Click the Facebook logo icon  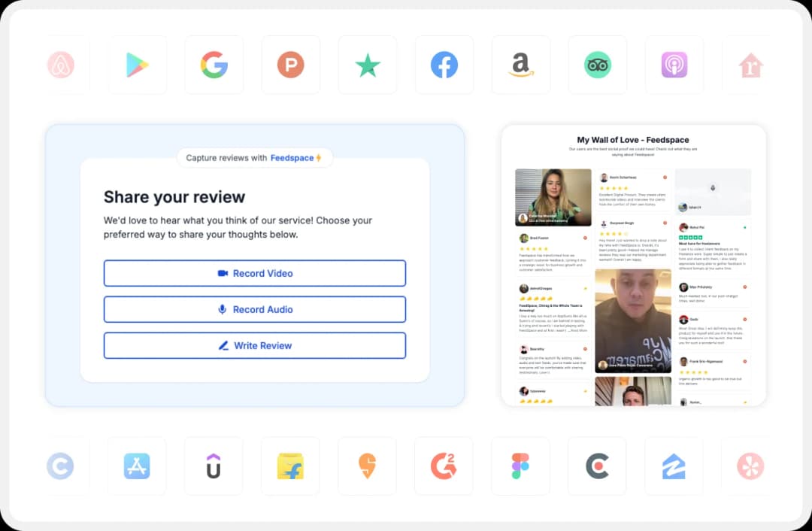(x=444, y=65)
